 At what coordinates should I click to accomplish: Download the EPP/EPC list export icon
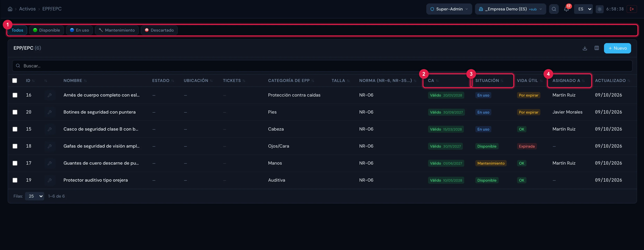click(585, 48)
